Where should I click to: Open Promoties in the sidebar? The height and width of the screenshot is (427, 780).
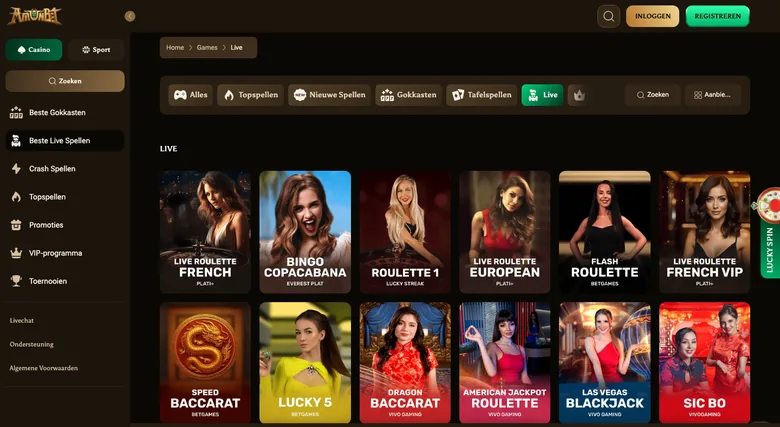[65, 225]
